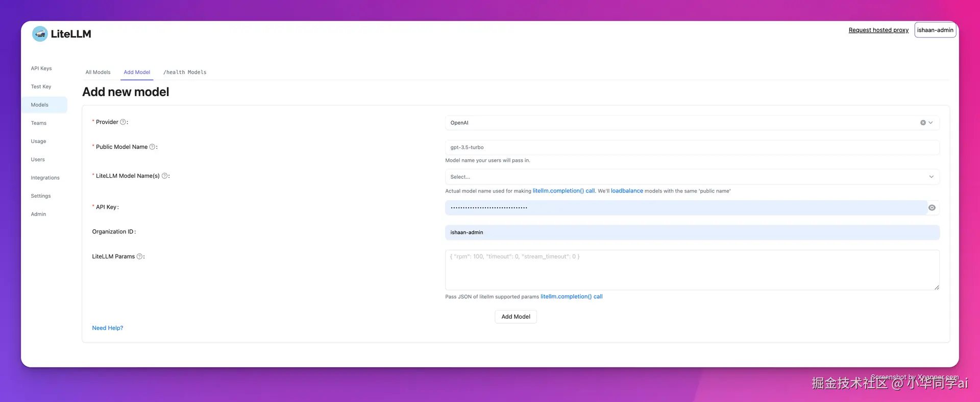
Task: Click the Add new model heading
Action: tap(126, 92)
